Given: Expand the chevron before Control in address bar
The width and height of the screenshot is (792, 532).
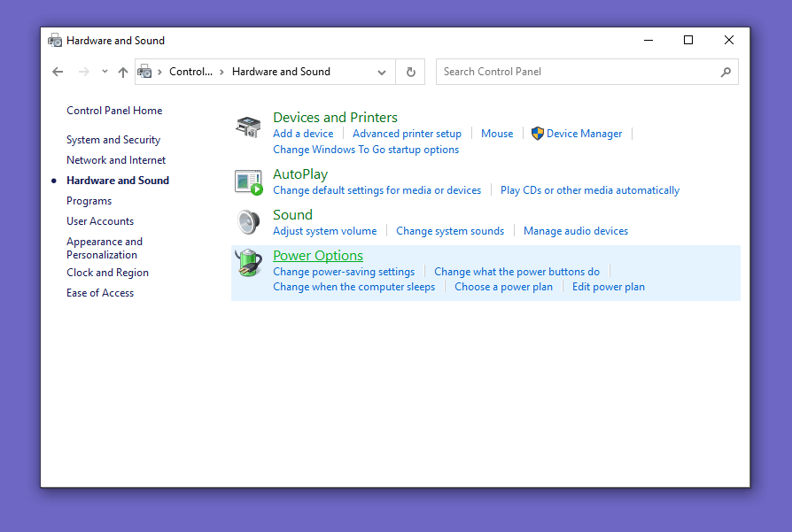Looking at the screenshot, I should click(159, 73).
